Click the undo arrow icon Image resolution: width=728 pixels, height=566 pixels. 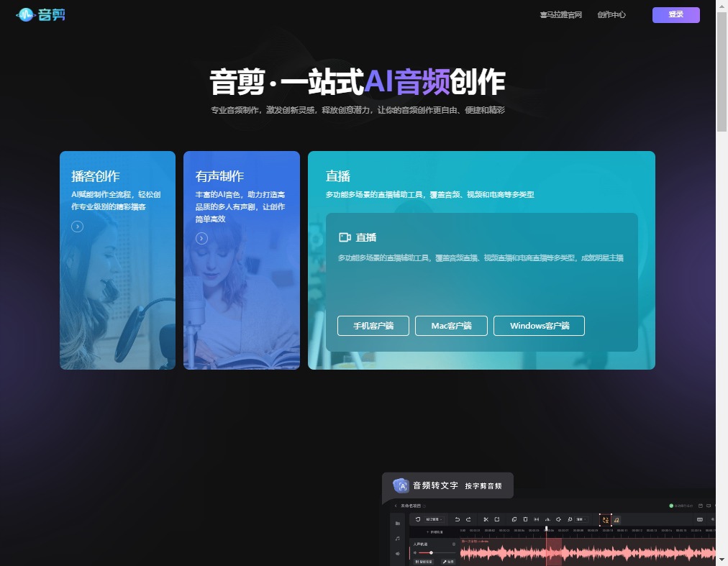coord(458,519)
